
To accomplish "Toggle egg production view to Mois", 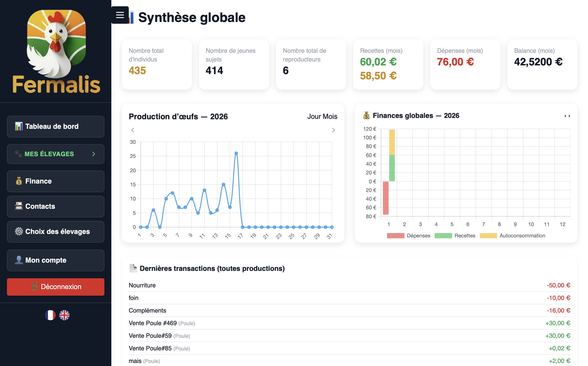I will coord(331,116).
